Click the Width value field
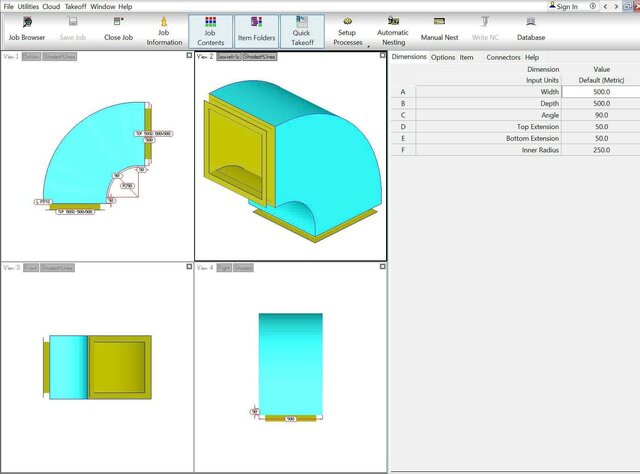Image resolution: width=640 pixels, height=474 pixels. pos(600,91)
